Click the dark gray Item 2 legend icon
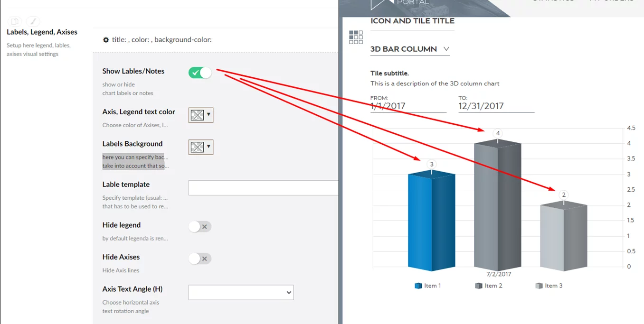Image resolution: width=644 pixels, height=324 pixels. pos(478,286)
